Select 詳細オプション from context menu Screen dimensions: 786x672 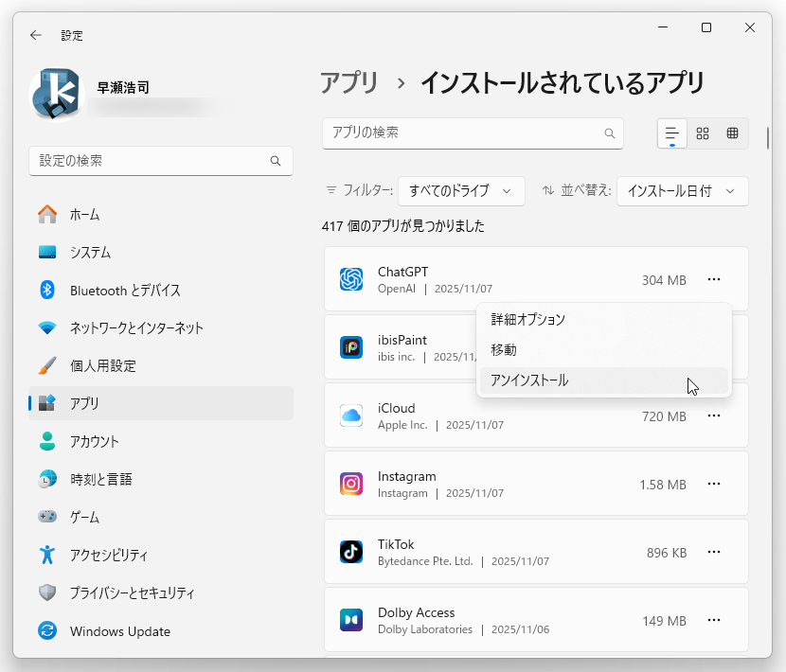(x=528, y=320)
